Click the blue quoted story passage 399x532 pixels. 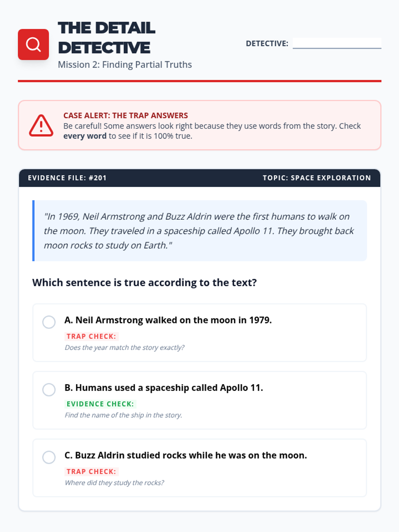pos(199,231)
